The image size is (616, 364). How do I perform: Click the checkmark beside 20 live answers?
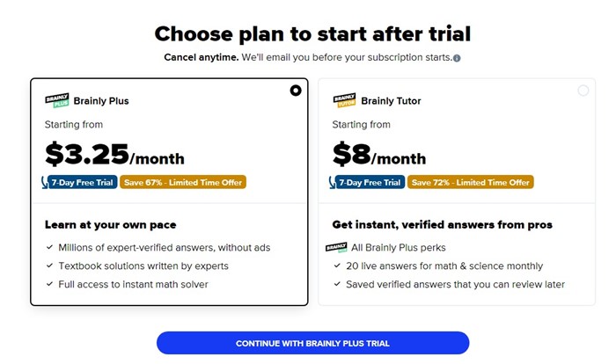click(338, 266)
